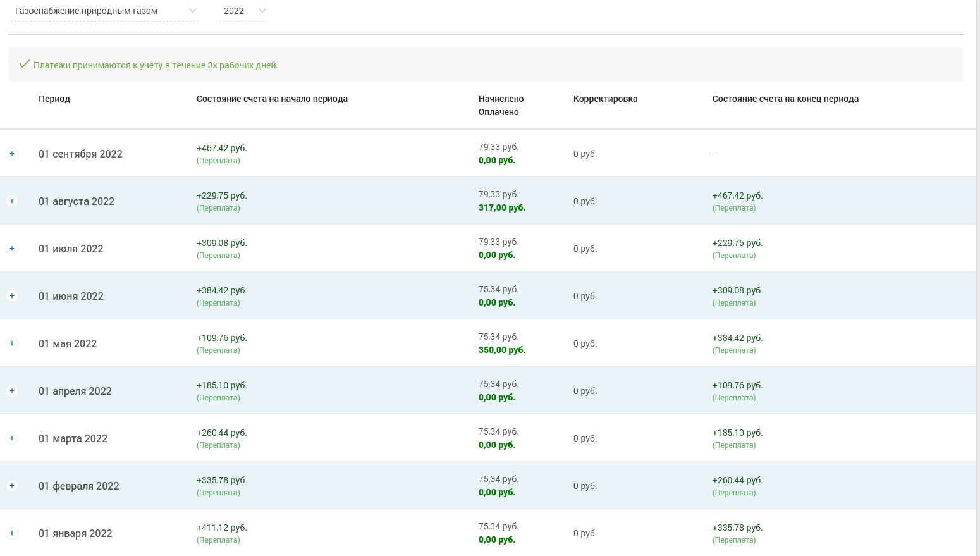This screenshot has width=980, height=556.
Task: Click the 79,33 руб. charged amount for September
Action: [499, 147]
